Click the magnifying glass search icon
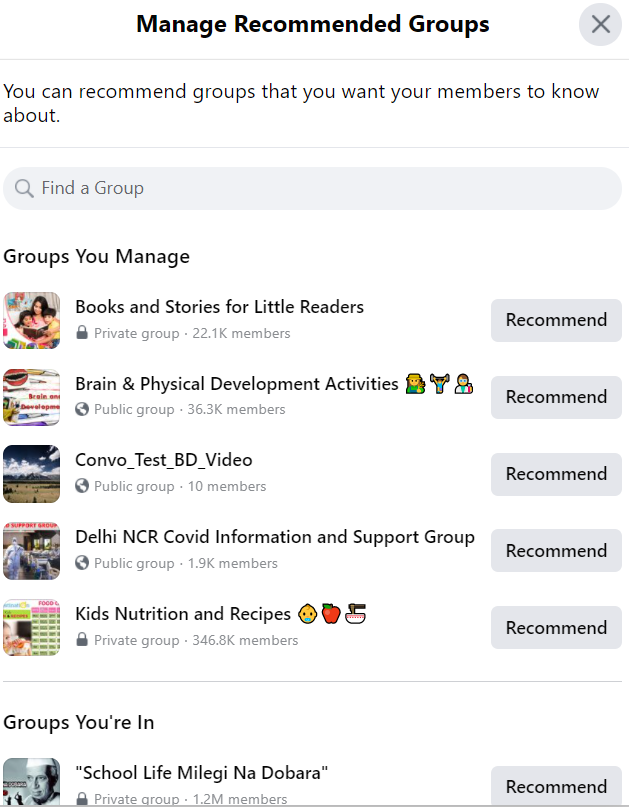 click(24, 188)
